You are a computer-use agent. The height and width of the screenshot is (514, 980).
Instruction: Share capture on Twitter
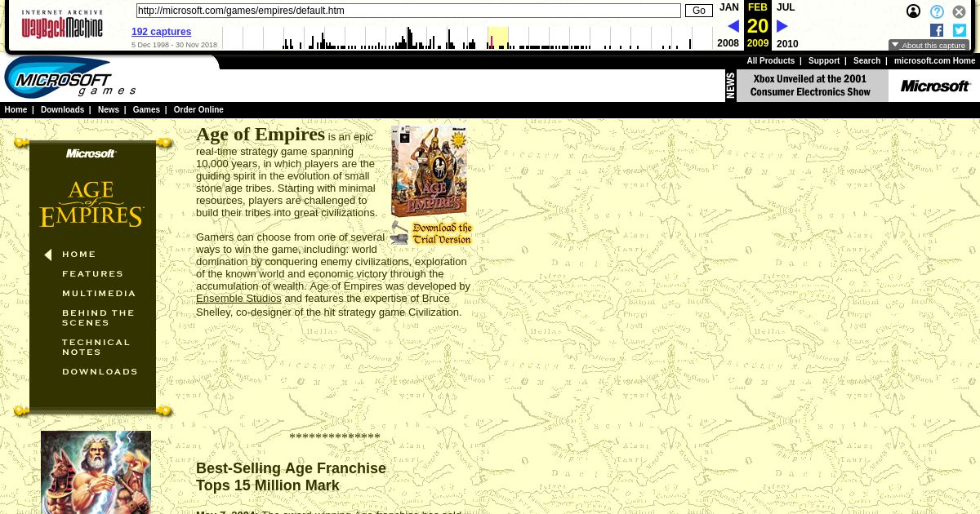960,30
